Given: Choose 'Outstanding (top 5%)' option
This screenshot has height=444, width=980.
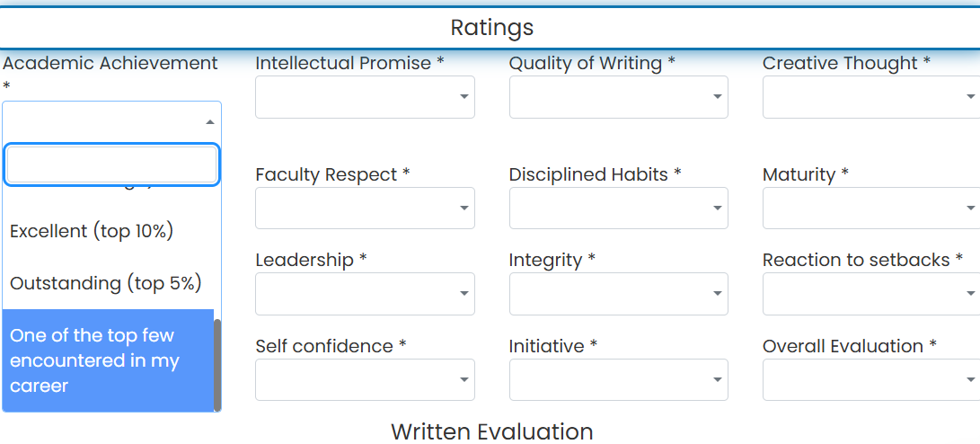Looking at the screenshot, I should point(108,283).
